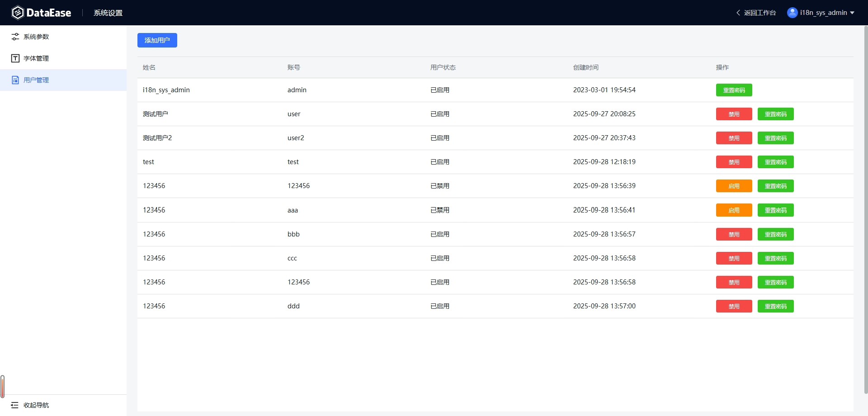Collapse the sidebar with 收起导航

[x=63, y=405]
